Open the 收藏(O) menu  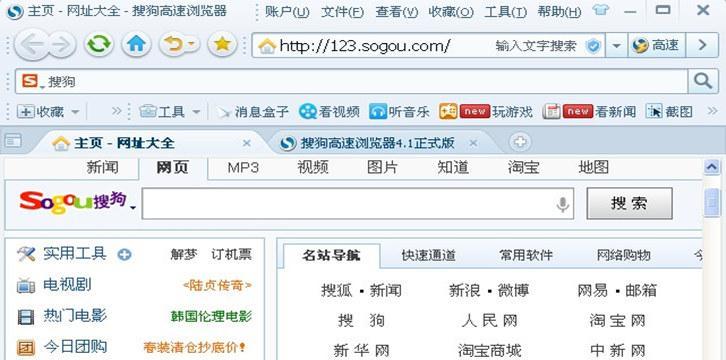(x=451, y=12)
